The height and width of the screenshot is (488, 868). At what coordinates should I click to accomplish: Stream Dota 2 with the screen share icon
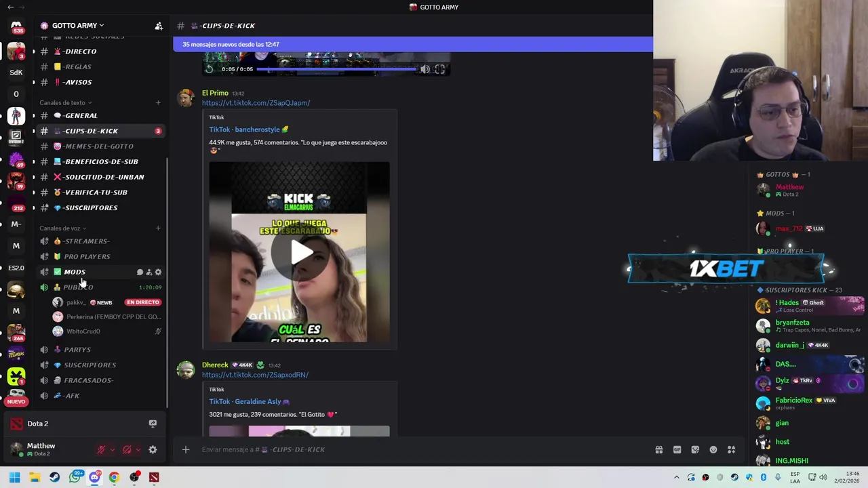click(153, 424)
